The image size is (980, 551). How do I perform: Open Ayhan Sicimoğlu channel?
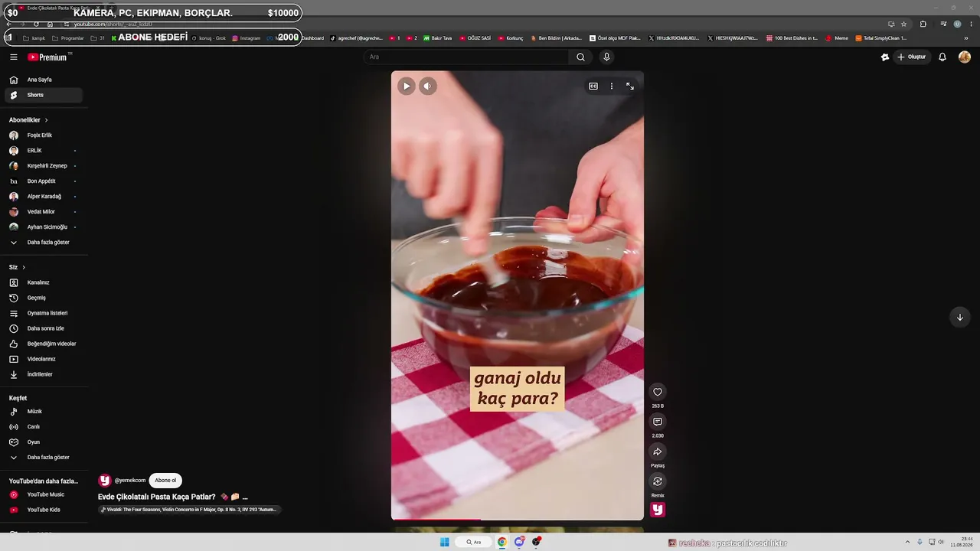point(44,227)
